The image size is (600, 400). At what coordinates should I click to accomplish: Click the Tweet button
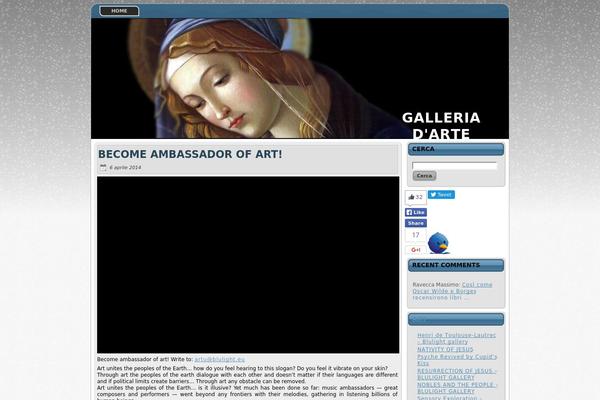pyautogui.click(x=442, y=195)
